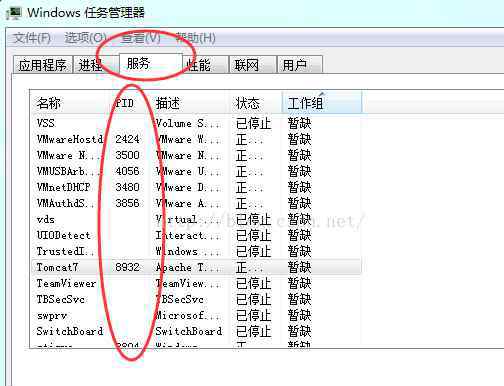
Task: Select the VSS service row
Action: pyautogui.click(x=196, y=123)
